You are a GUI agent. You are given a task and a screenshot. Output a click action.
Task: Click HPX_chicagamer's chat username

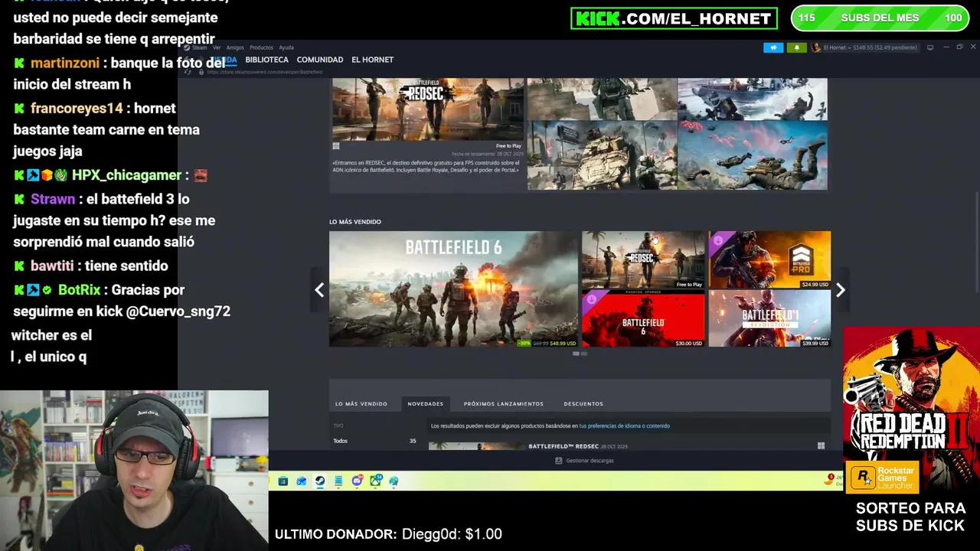pos(126,174)
